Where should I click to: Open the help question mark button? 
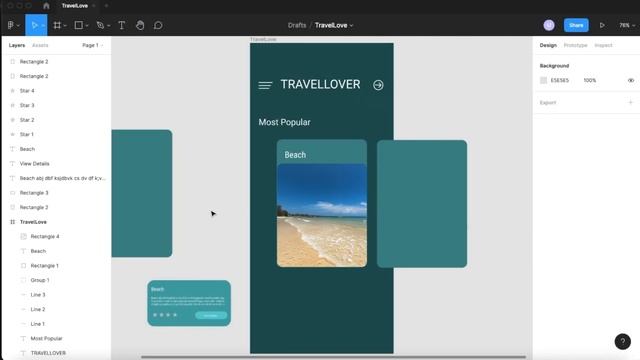click(622, 341)
